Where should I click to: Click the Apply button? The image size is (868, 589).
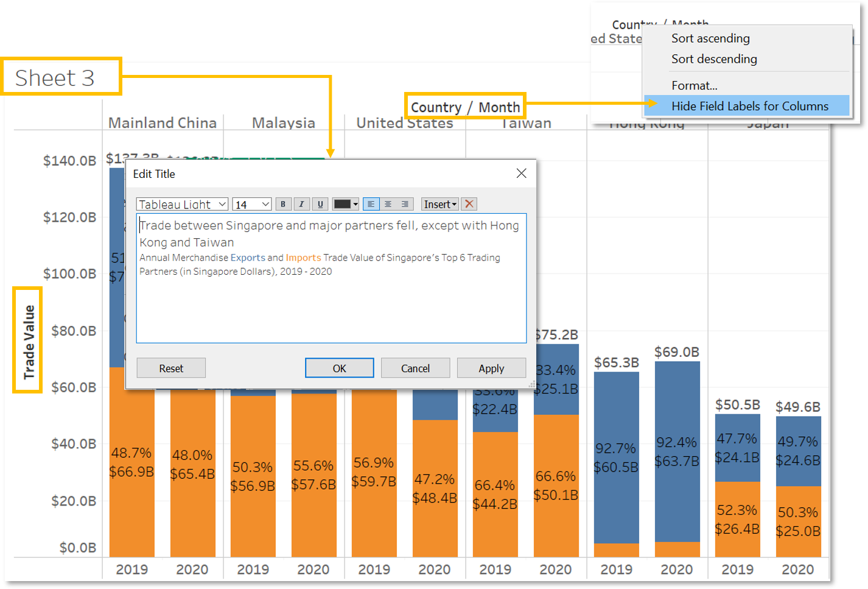pyautogui.click(x=491, y=369)
